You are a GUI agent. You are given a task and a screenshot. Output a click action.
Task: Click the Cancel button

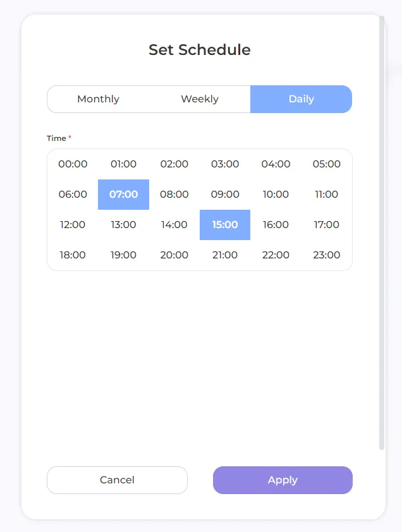pyautogui.click(x=117, y=480)
